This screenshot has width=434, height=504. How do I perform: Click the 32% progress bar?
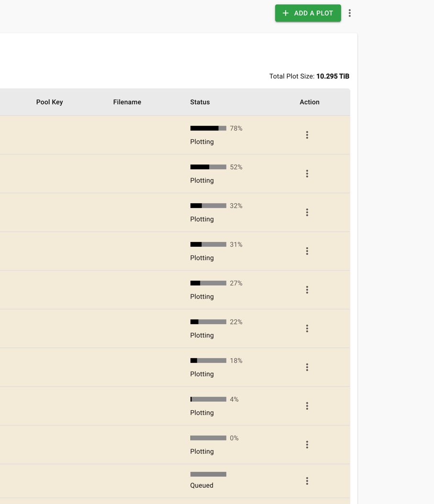coord(209,206)
